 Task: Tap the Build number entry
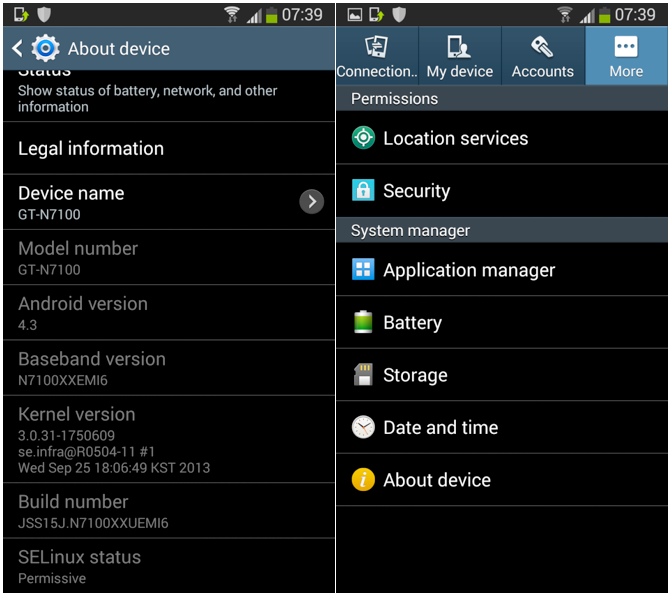tap(168, 511)
